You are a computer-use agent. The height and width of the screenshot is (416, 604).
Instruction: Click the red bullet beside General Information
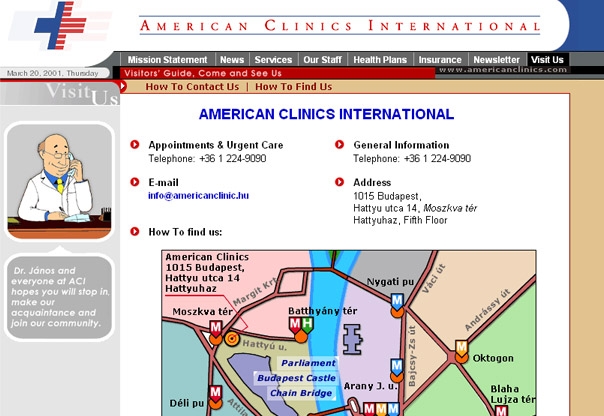(339, 144)
